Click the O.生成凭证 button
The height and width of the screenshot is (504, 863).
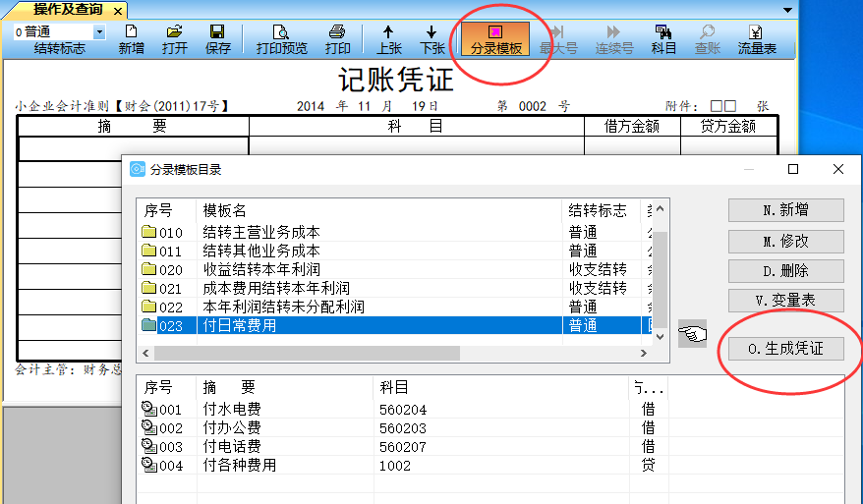[784, 350]
